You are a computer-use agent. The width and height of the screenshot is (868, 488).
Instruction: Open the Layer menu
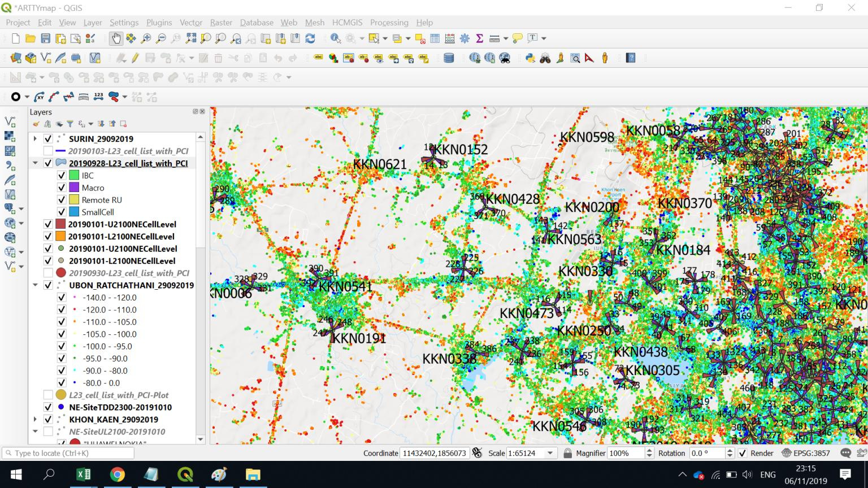(93, 23)
